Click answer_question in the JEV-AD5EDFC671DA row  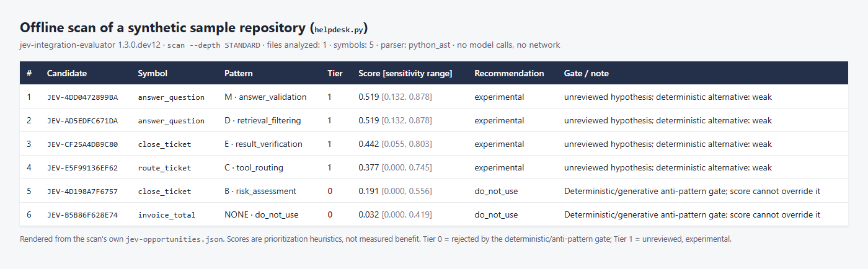pyautogui.click(x=171, y=121)
